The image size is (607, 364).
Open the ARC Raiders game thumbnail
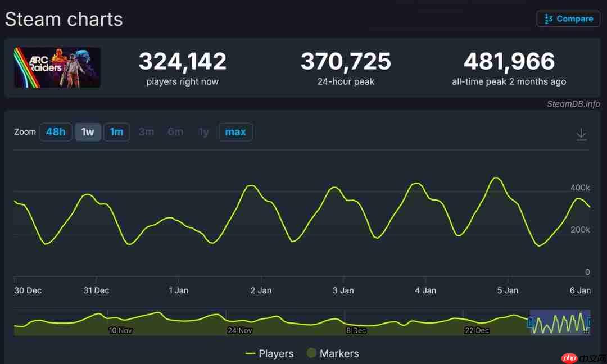[x=57, y=67]
